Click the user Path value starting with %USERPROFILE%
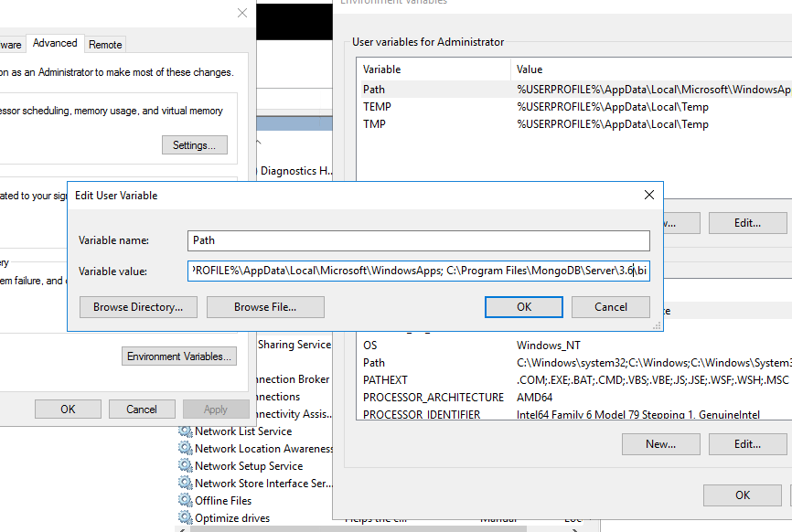Screen dimensions: 792x532 coord(654,90)
